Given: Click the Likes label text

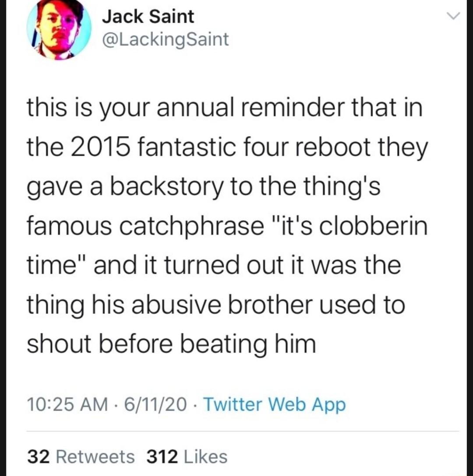Looking at the screenshot, I should click(x=205, y=456).
